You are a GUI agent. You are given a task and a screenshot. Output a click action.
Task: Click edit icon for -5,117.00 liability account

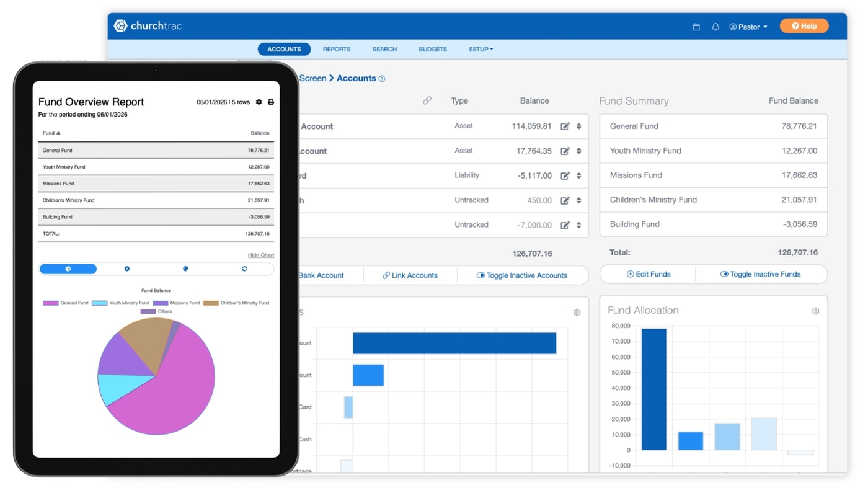[x=565, y=176]
